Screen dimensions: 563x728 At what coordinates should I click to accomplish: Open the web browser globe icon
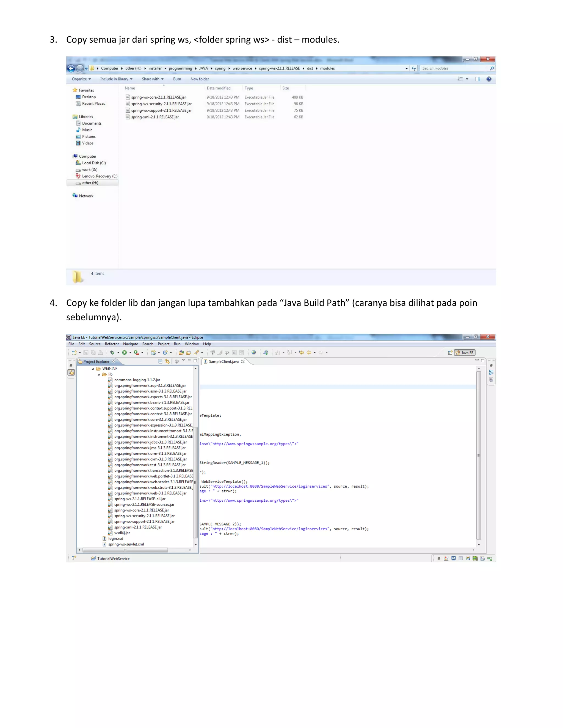point(254,352)
